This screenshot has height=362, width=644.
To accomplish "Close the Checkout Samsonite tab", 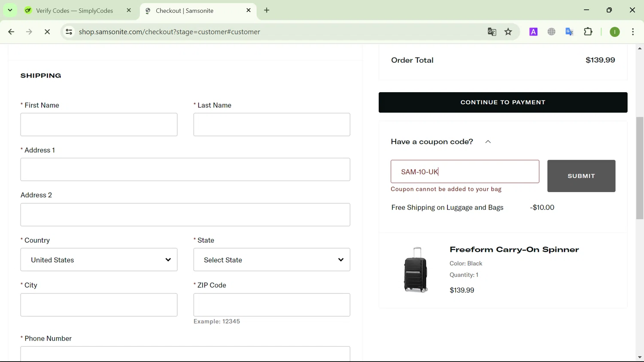I will coord(249,10).
